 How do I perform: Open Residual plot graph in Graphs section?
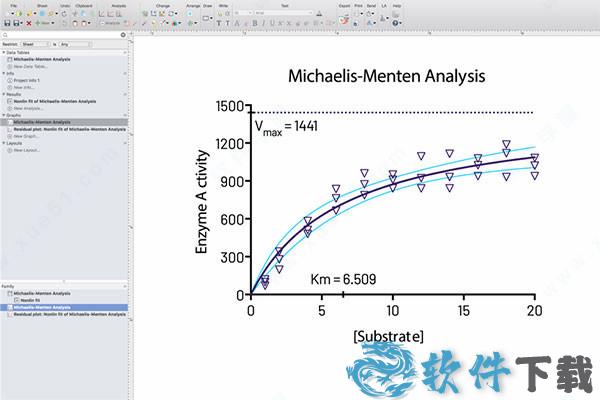pyautogui.click(x=68, y=129)
